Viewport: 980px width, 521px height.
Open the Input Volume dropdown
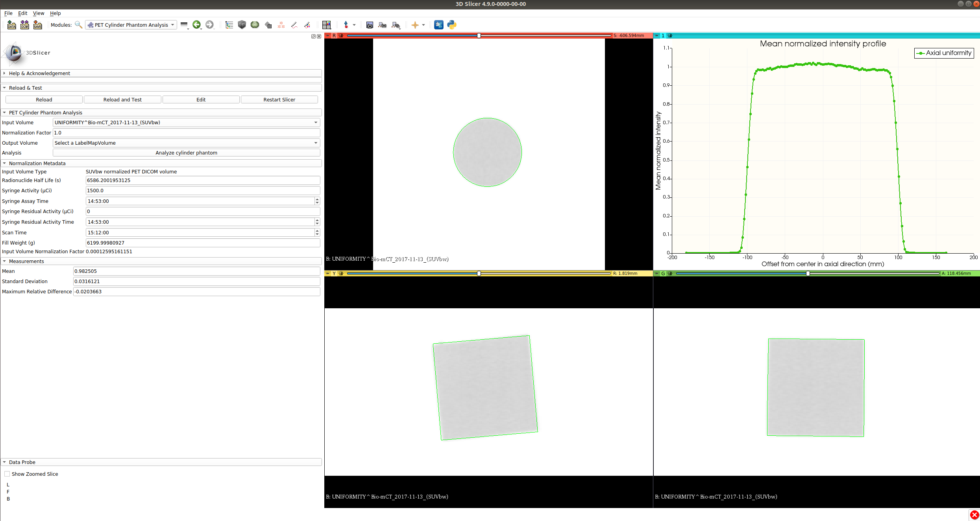[x=186, y=122]
